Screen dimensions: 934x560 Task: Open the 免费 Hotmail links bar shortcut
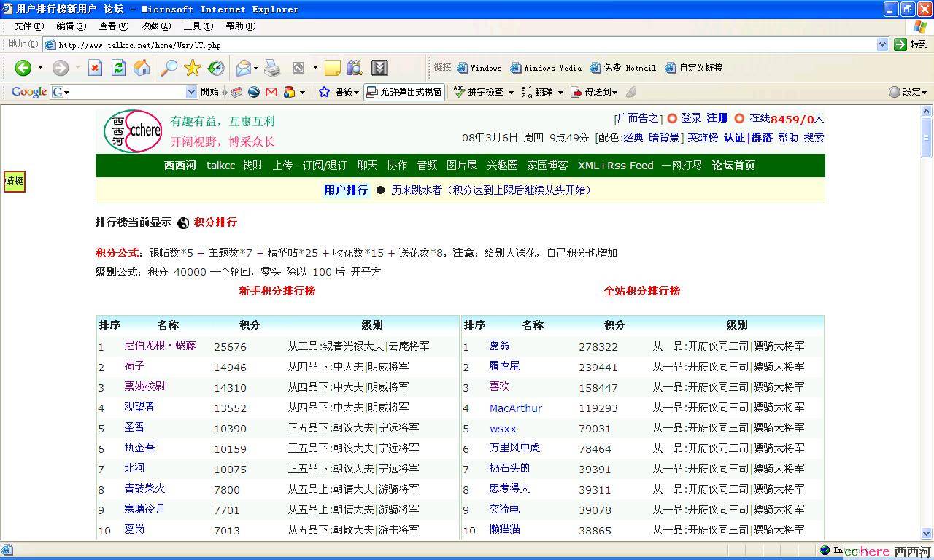623,68
